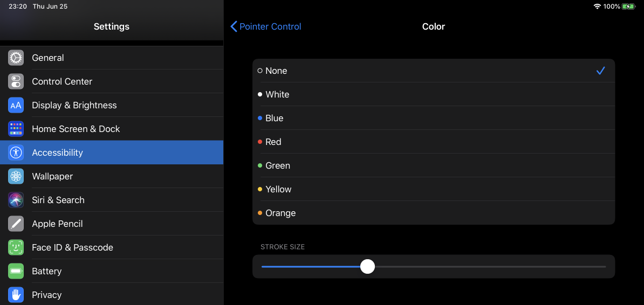The image size is (644, 305).
Task: Pick Red as the pointer color
Action: point(434,142)
